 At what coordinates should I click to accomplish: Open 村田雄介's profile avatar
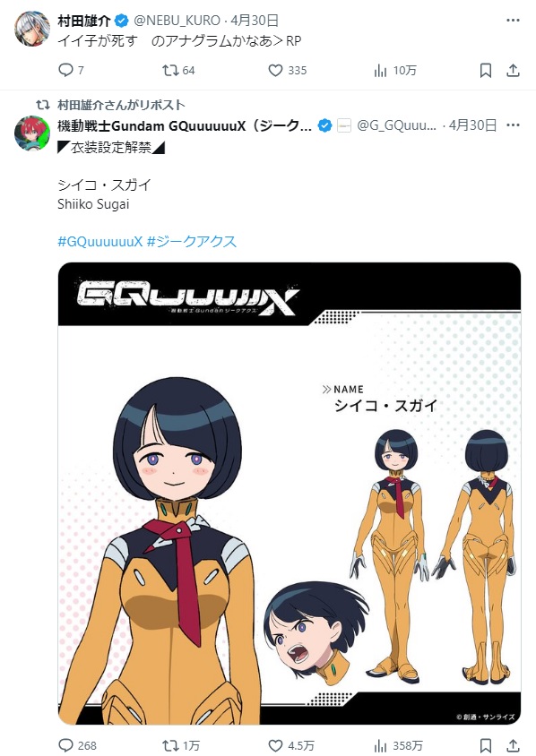(32, 29)
